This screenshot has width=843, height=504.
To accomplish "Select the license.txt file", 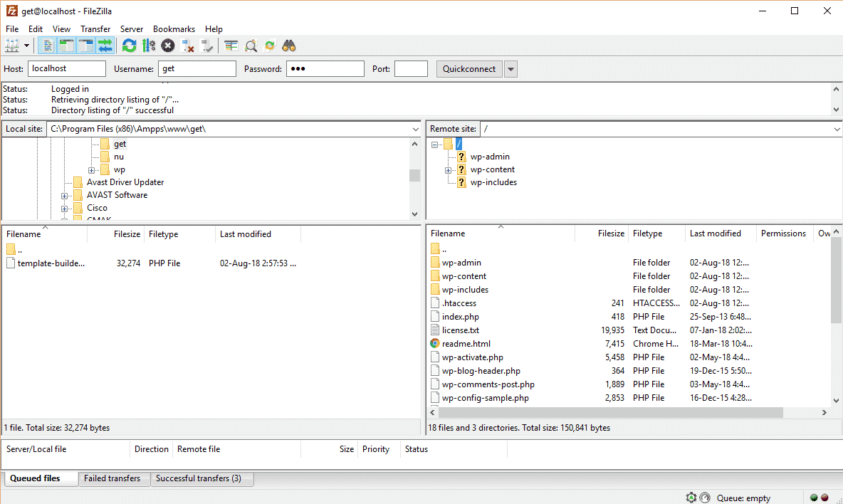I will (x=460, y=330).
